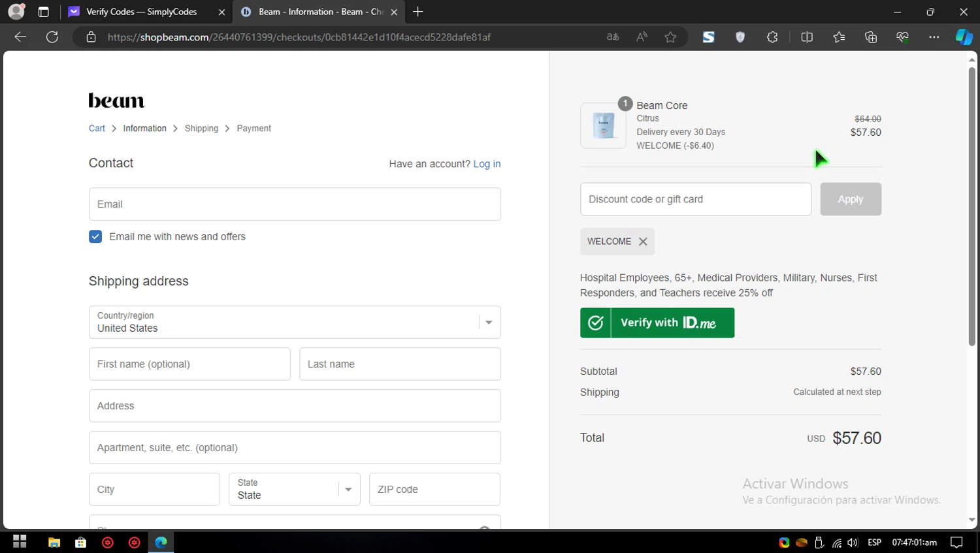Launch Copilot from the browser toolbar
Image resolution: width=980 pixels, height=553 pixels.
pyautogui.click(x=964, y=37)
